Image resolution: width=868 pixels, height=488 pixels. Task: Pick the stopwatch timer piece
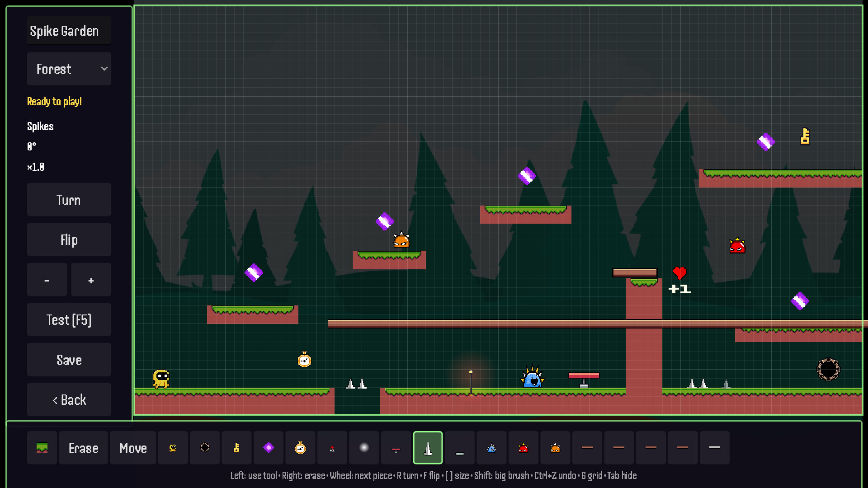point(300,448)
